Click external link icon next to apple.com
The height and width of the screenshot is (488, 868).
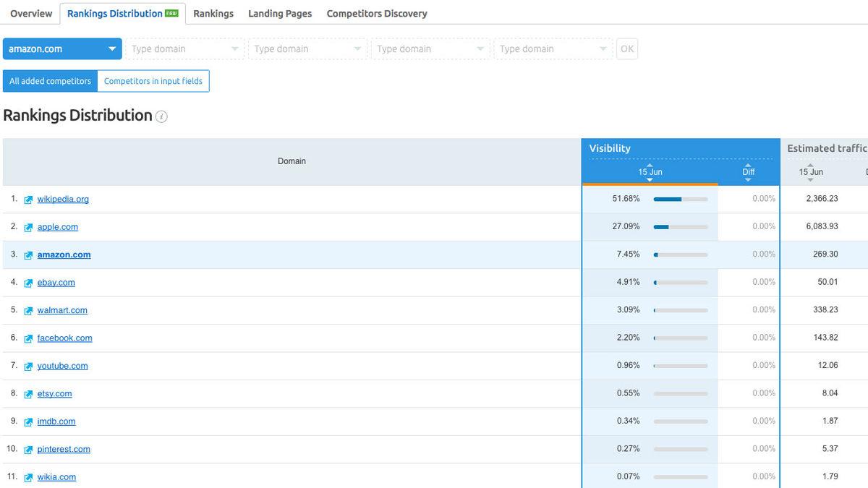[28, 228]
